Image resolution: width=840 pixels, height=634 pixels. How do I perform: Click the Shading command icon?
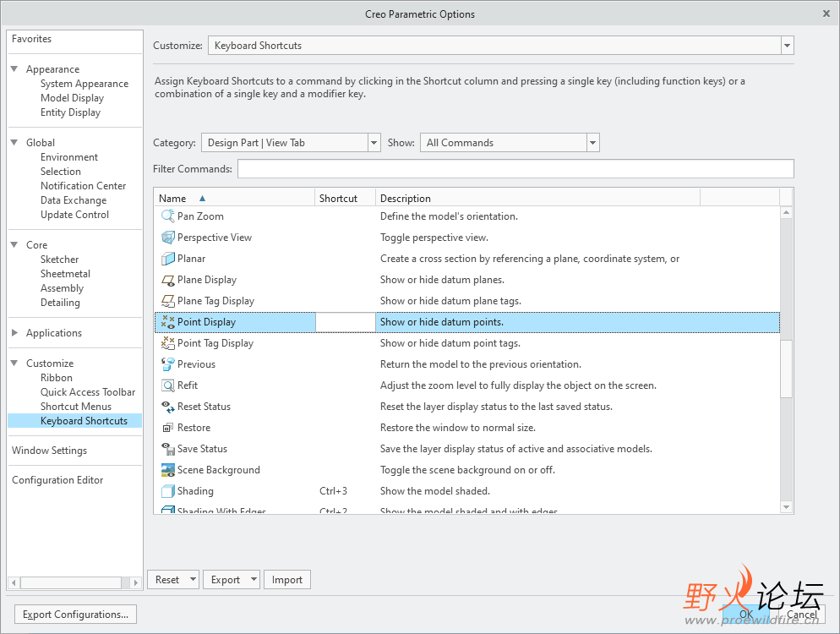167,491
